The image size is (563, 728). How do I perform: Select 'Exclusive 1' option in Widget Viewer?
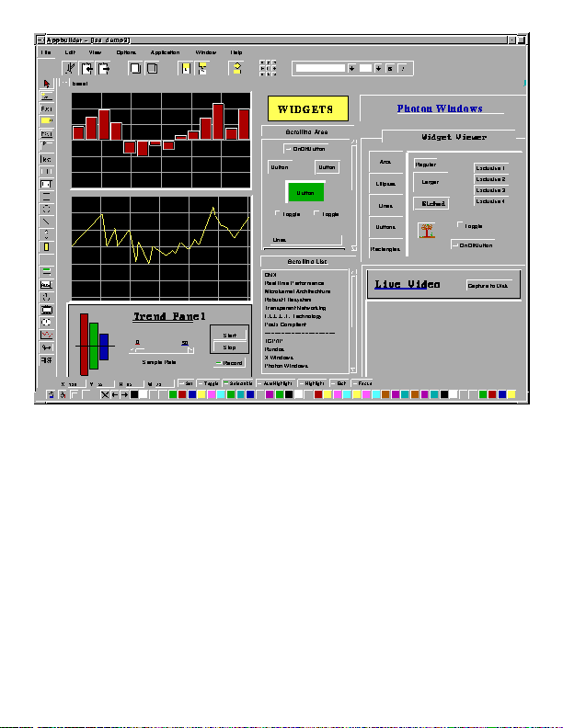(x=489, y=168)
